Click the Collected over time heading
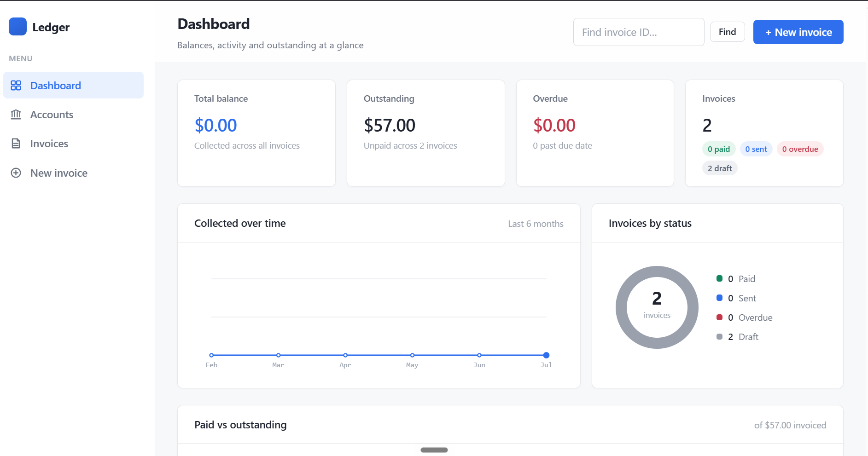The image size is (868, 456). tap(240, 223)
